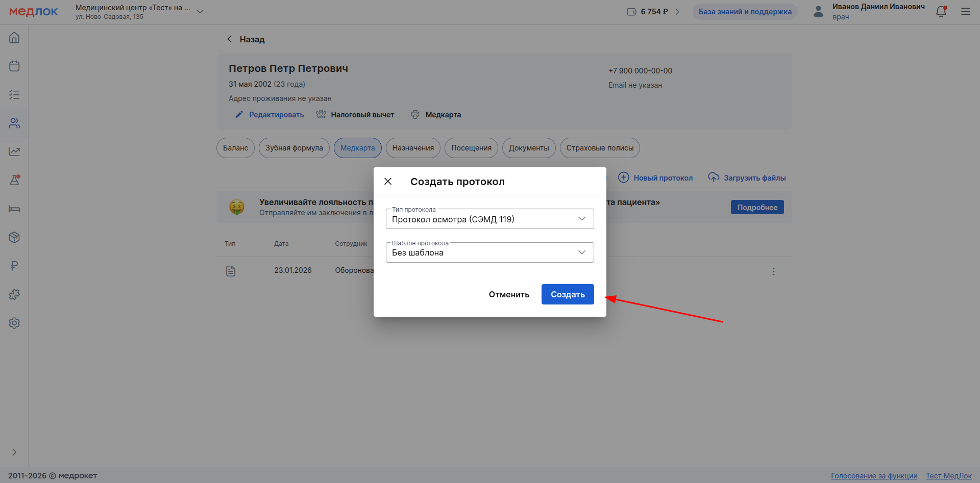Open the analytics chart icon in the sidebar
The height and width of the screenshot is (483, 980).
(14, 151)
